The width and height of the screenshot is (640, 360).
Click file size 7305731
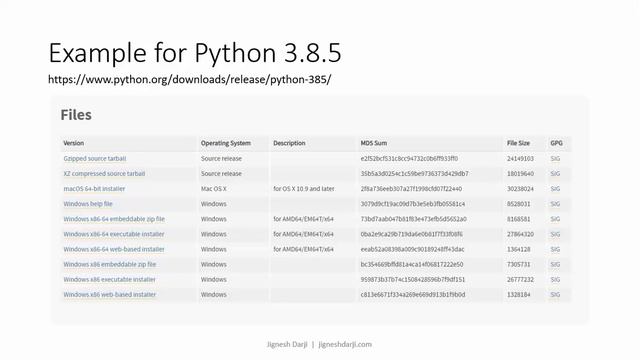519,264
